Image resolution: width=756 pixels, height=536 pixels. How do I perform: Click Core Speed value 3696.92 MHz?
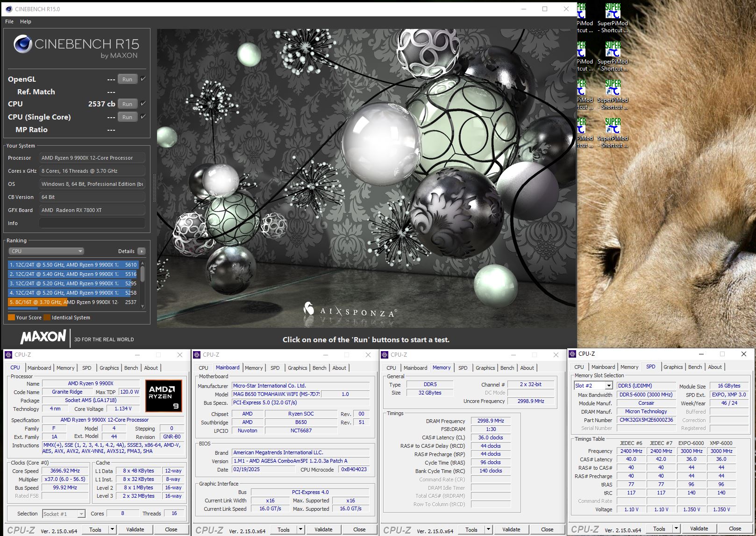point(65,471)
